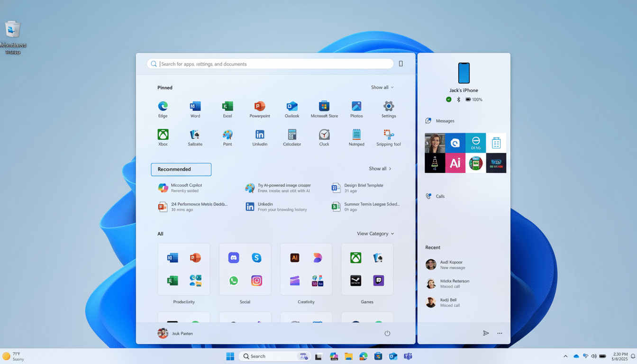Image resolution: width=637 pixels, height=364 pixels.
Task: Click the search input field
Action: (x=270, y=64)
